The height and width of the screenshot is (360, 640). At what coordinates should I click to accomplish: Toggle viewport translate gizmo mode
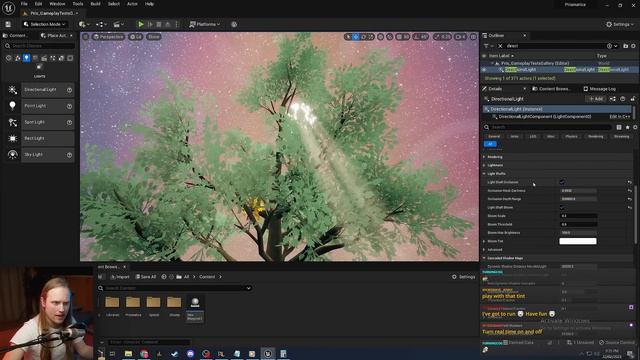[356, 37]
